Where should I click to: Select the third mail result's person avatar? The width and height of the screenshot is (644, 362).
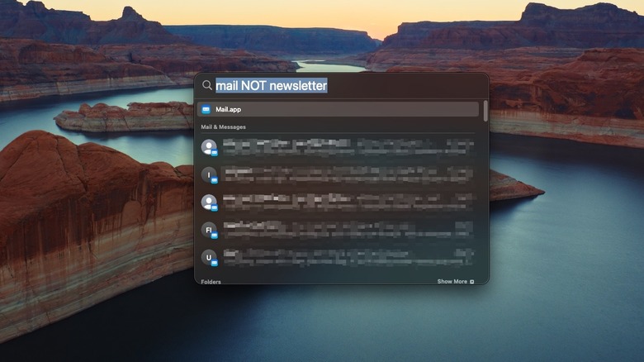[209, 202]
